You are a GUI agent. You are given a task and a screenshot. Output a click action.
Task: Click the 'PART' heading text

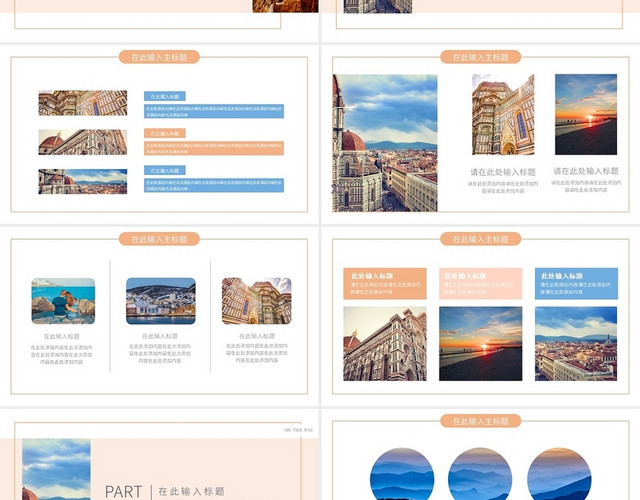tap(124, 491)
